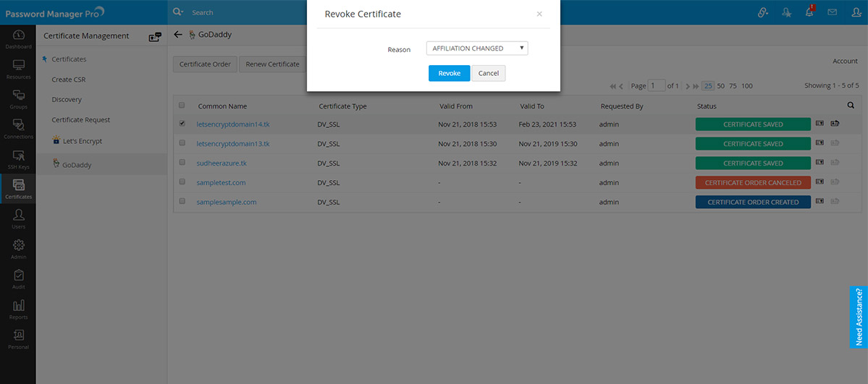Viewport: 868px width, 384px height.
Task: Click the table search magnifier icon
Action: click(851, 106)
